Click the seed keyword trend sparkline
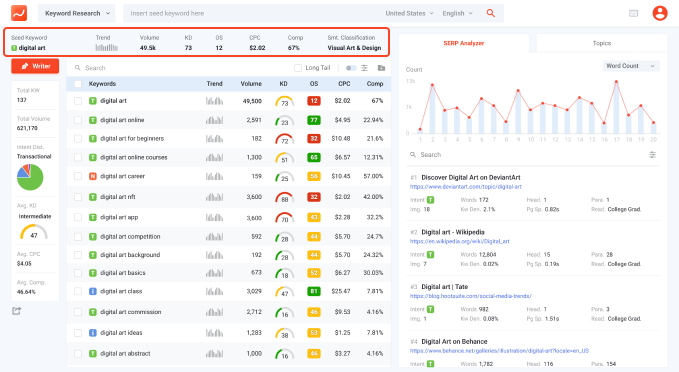Viewport: 679px width, 372px height. [x=107, y=48]
